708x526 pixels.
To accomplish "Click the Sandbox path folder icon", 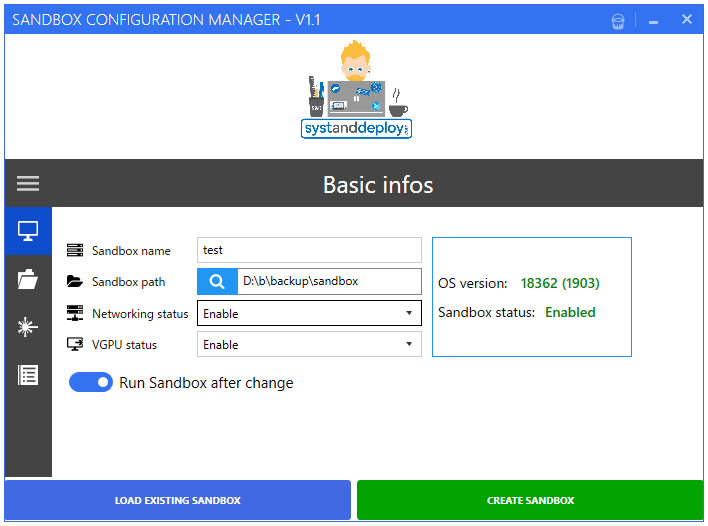I will click(75, 281).
